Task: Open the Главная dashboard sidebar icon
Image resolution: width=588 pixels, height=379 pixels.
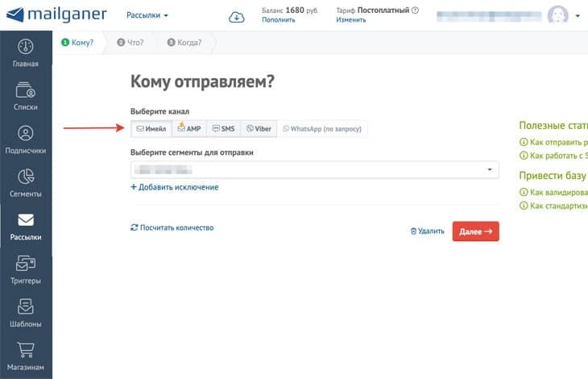Action: [26, 53]
